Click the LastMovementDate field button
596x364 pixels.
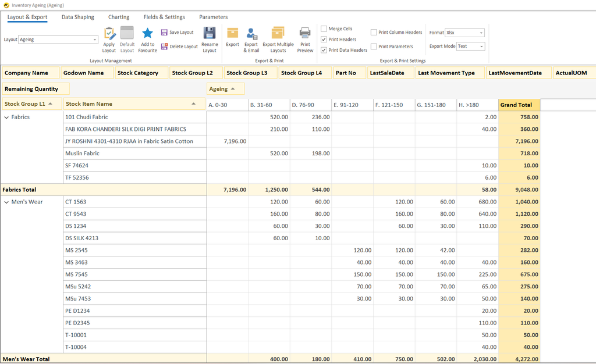tap(519, 73)
